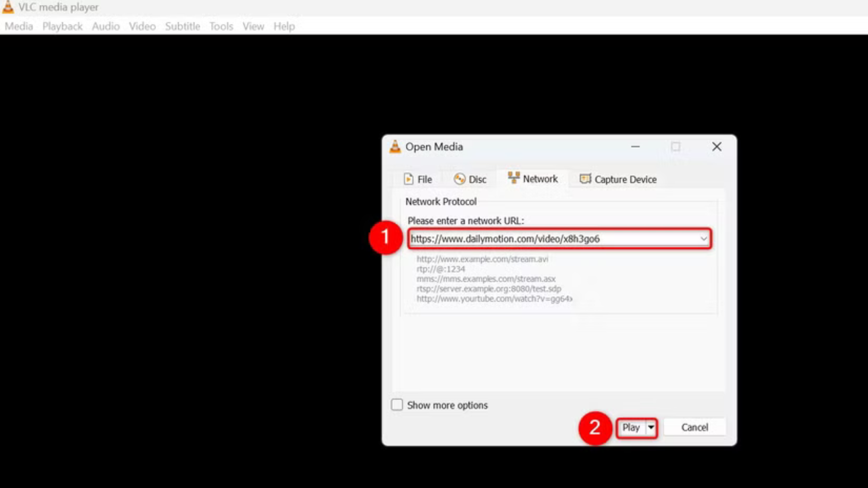Minimize the Open Media dialog

click(x=636, y=147)
